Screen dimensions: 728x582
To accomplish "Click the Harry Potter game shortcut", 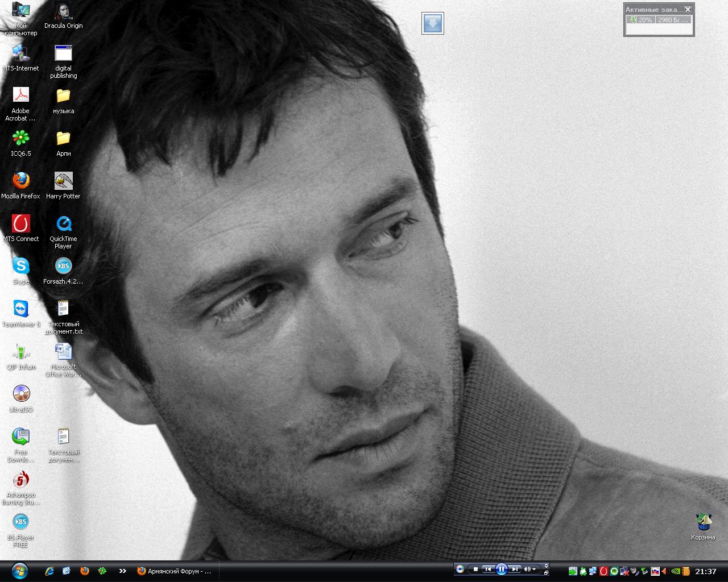I will [x=63, y=181].
